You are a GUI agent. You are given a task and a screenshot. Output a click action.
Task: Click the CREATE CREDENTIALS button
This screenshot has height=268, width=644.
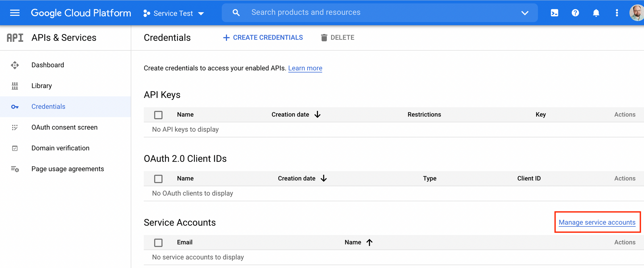[x=263, y=37]
